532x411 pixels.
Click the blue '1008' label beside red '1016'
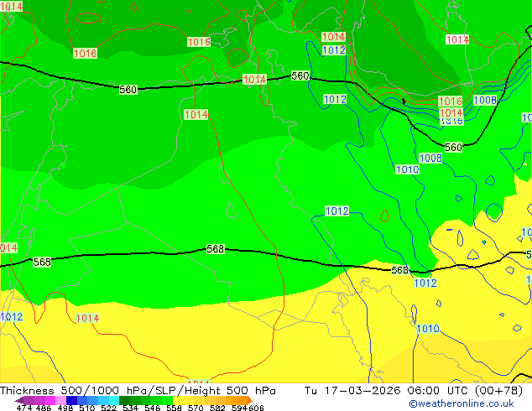(485, 100)
